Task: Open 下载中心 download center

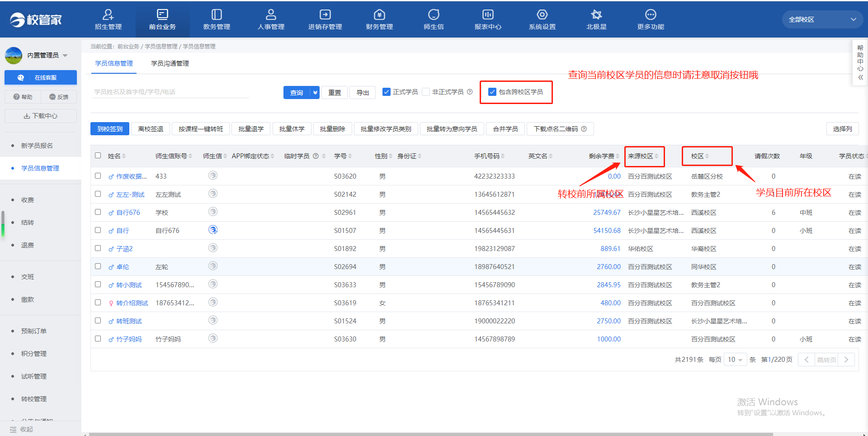Action: 41,116
